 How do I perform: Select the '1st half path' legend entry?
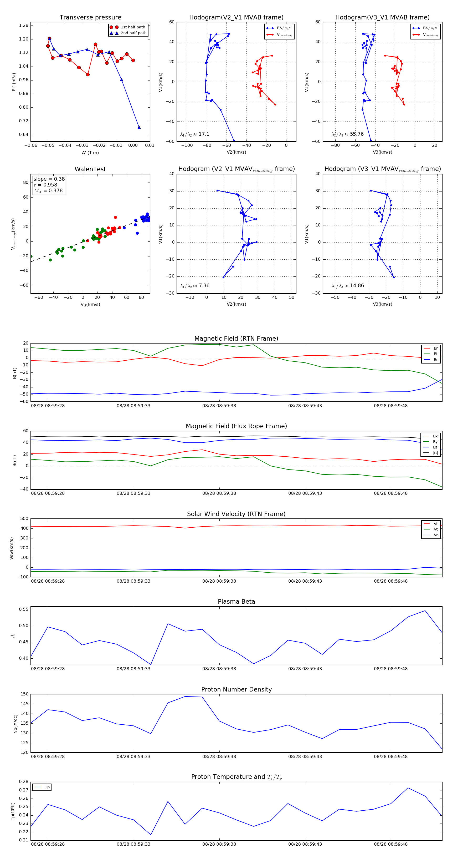point(128,27)
